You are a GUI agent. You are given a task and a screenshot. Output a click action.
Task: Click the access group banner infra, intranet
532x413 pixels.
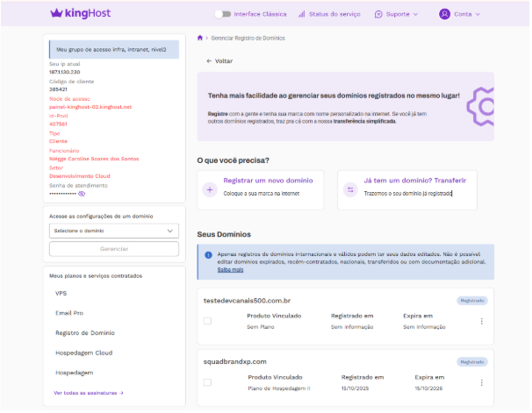114,49
